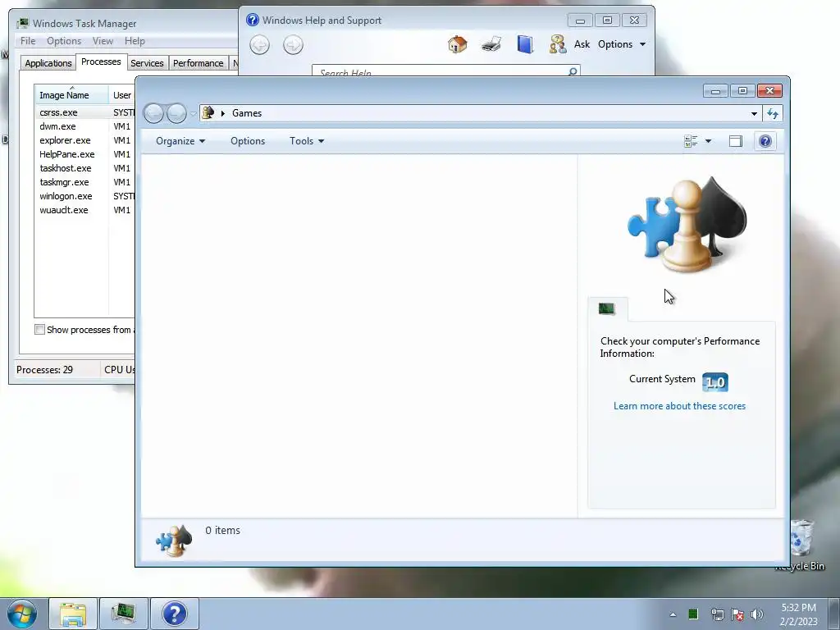Click Learn more about these scores link
The width and height of the screenshot is (840, 630).
click(679, 406)
